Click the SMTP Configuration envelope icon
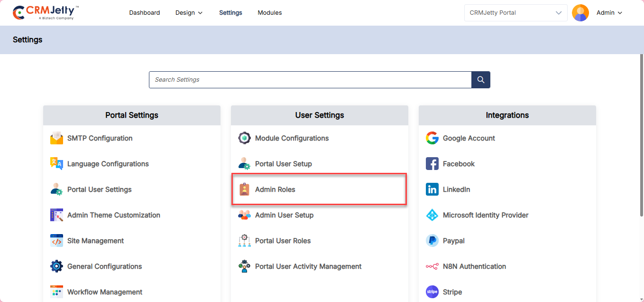The height and width of the screenshot is (302, 644). pos(56,138)
